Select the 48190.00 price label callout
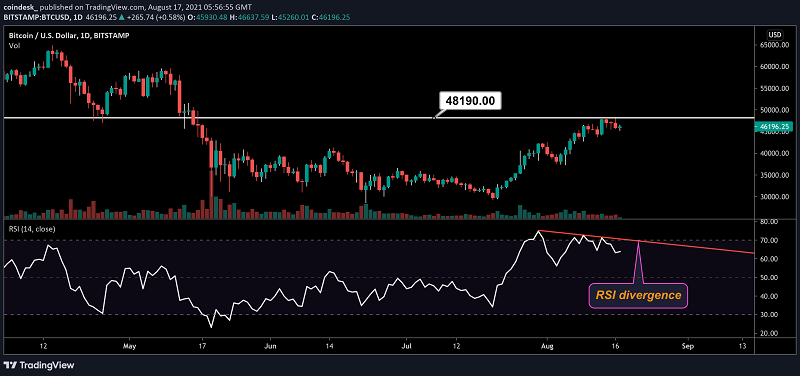Screen dimensions: 800x376 (470, 101)
